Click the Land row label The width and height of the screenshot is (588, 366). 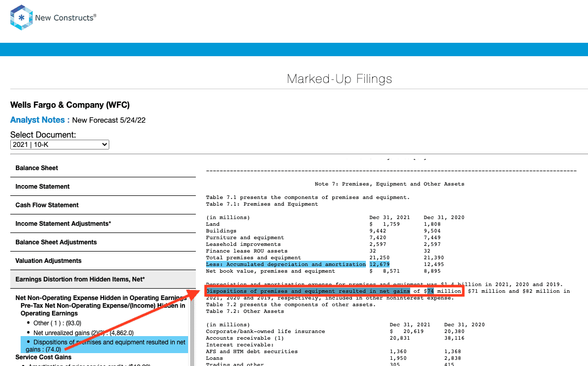click(x=213, y=224)
